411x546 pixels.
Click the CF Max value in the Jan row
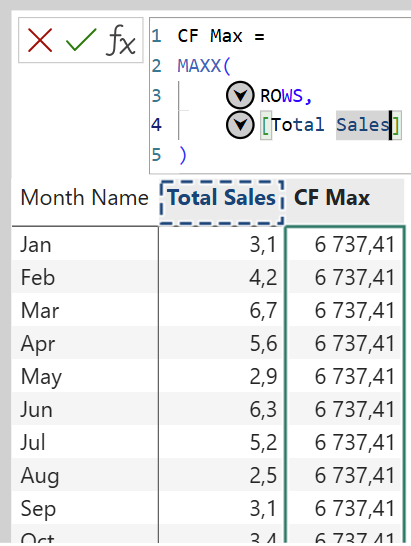(355, 244)
